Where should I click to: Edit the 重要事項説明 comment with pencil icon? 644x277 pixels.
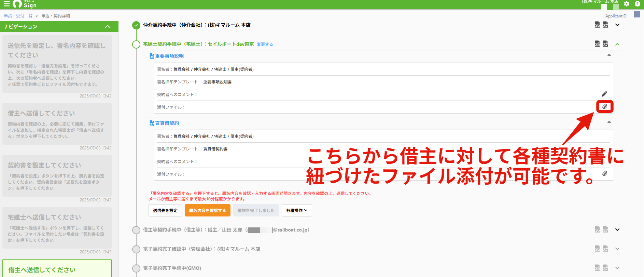[604, 94]
